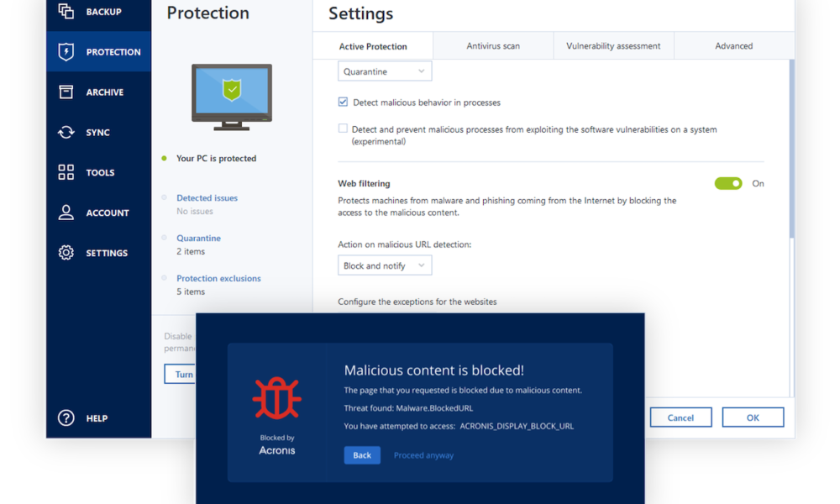
Task: Click the Sync arrows icon
Action: pos(66,132)
